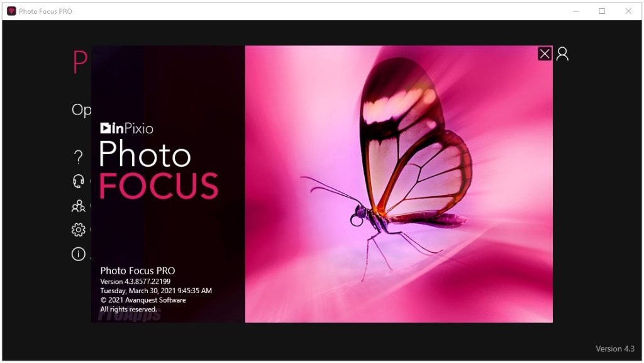The image size is (644, 363).
Task: Dismiss the splash screen with the X button
Action: 544,53
